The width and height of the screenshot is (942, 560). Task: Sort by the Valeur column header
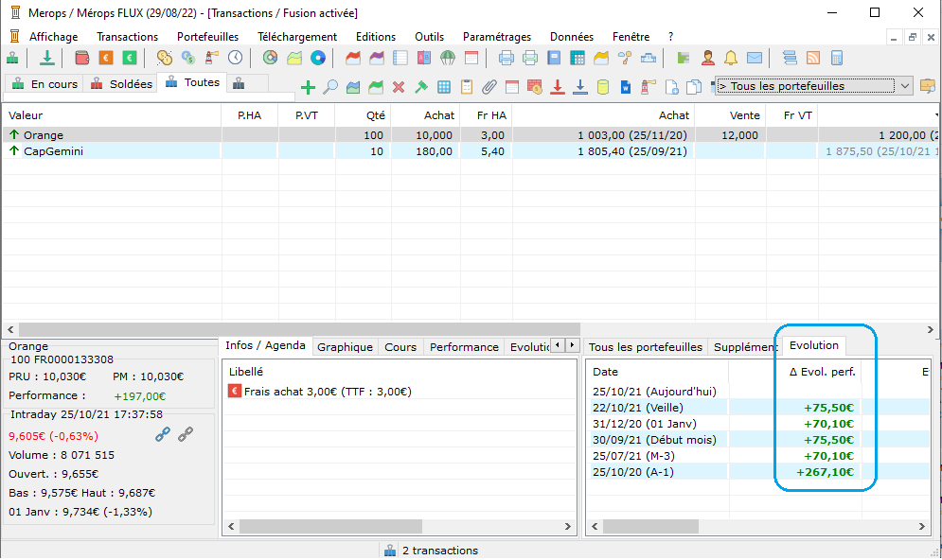point(113,115)
